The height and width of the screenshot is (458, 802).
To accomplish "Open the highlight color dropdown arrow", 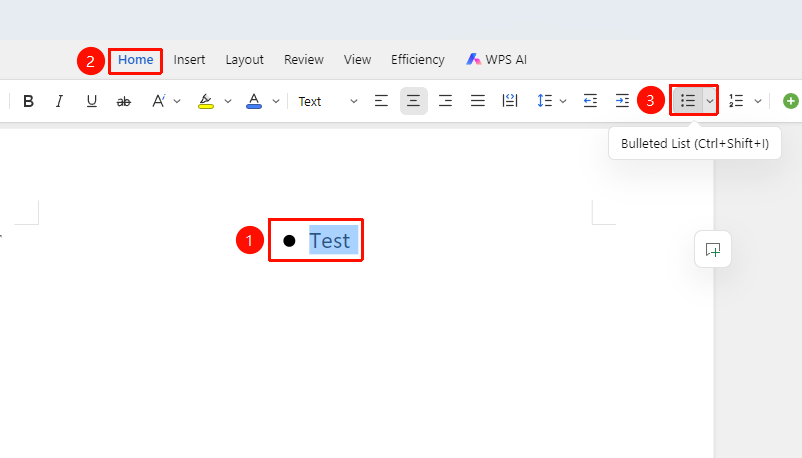I will click(x=228, y=101).
